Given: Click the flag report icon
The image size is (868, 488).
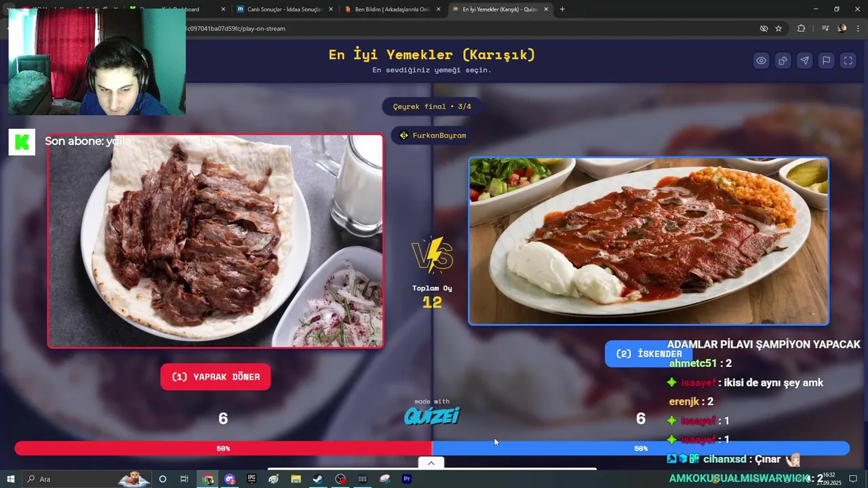Looking at the screenshot, I should pyautogui.click(x=826, y=60).
